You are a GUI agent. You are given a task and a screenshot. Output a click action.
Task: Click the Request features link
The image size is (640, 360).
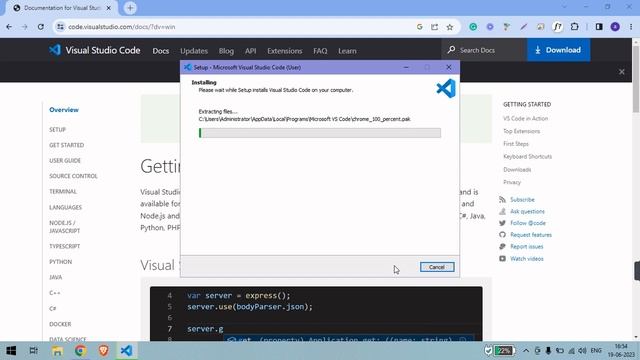531,235
